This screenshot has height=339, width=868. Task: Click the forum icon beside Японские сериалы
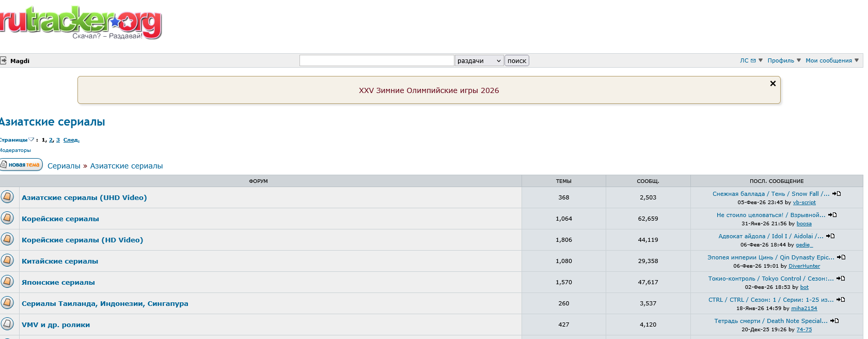click(7, 282)
